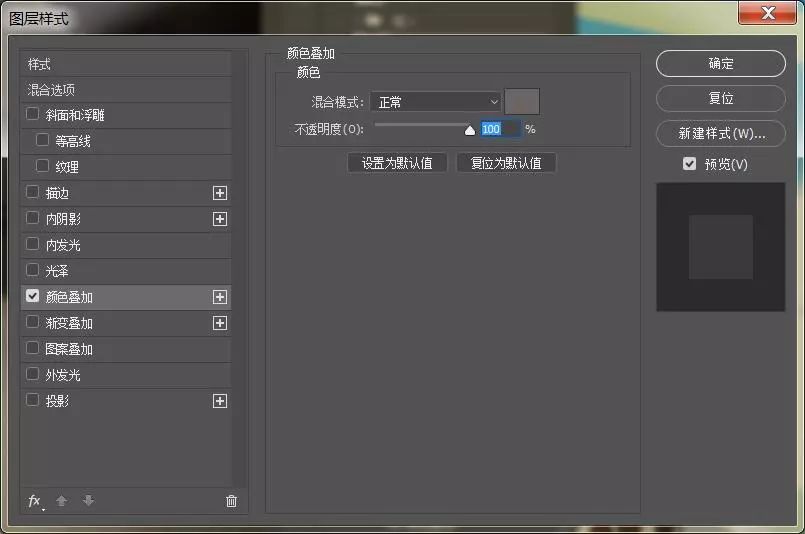Add another 描边 effect with plus icon
This screenshot has height=534, width=805.
(x=220, y=193)
